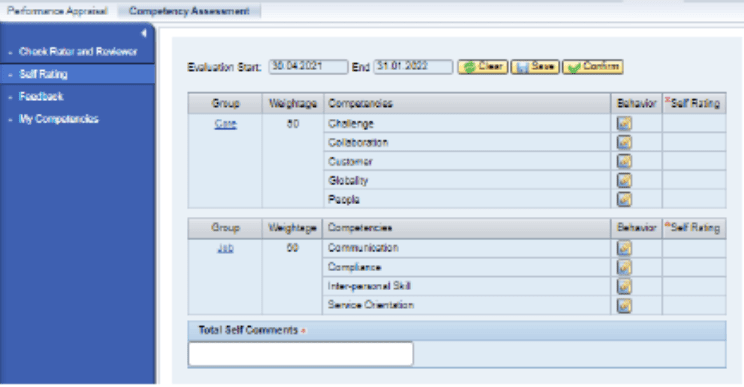744x387 pixels.
Task: Click Self Rating cell for Compliance
Action: click(694, 267)
